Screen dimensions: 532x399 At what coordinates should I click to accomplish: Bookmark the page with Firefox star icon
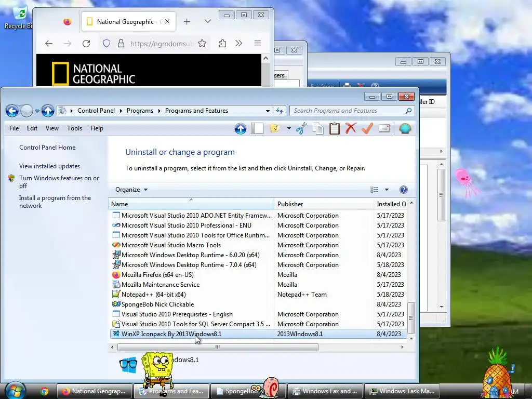[202, 44]
